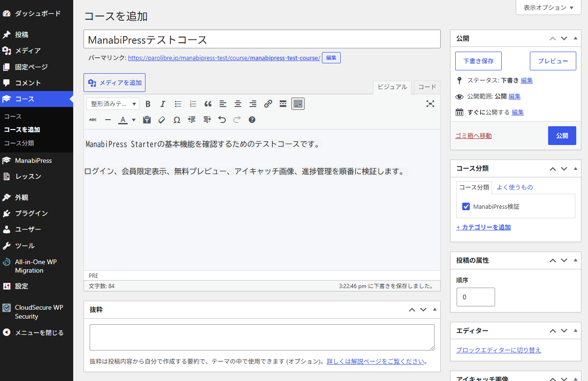Align text right
The width and height of the screenshot is (588, 381).
[x=253, y=104]
